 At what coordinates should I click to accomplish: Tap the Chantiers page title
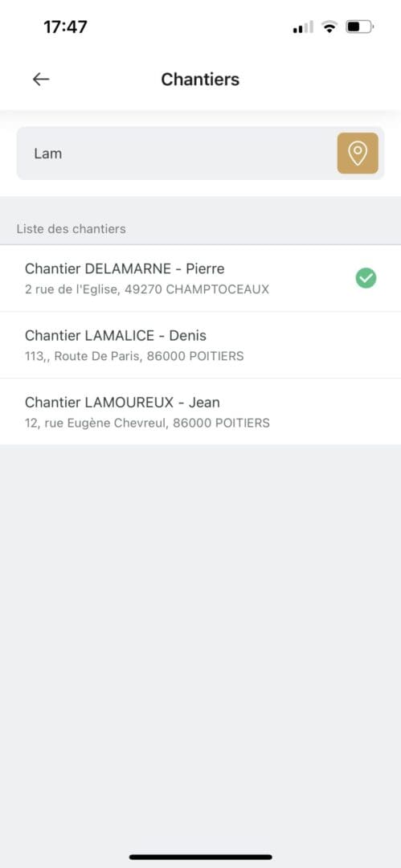point(201,80)
